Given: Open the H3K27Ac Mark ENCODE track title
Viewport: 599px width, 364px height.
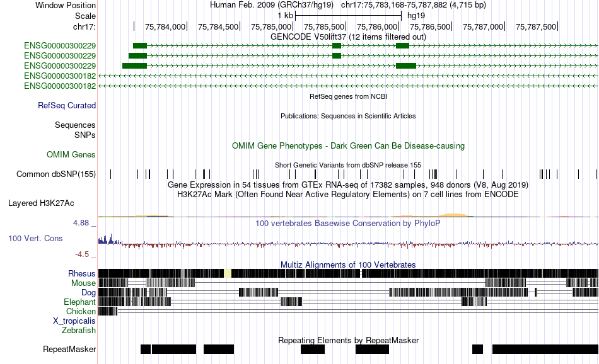Looking at the screenshot, I should pyautogui.click(x=348, y=194).
